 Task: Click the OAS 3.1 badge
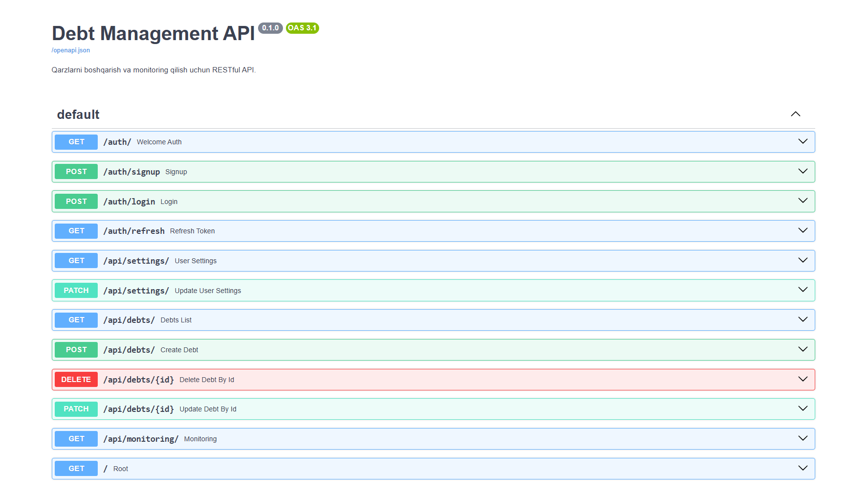coord(302,28)
